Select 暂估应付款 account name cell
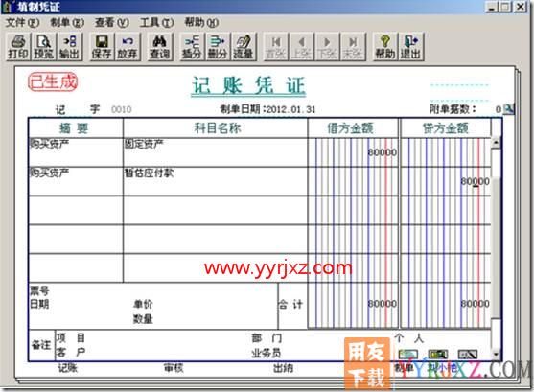534x392 pixels. 216,181
